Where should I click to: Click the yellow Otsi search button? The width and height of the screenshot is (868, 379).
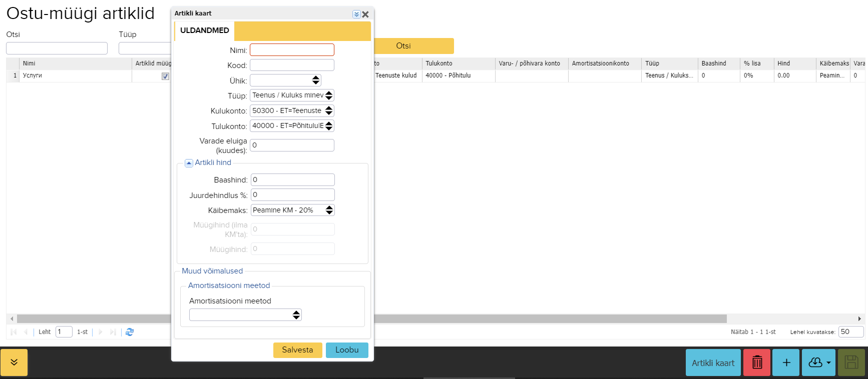tap(413, 46)
